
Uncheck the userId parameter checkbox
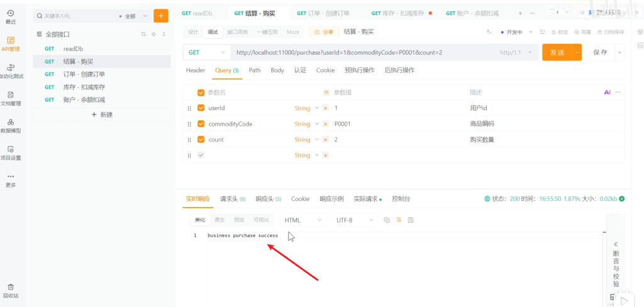tap(201, 108)
